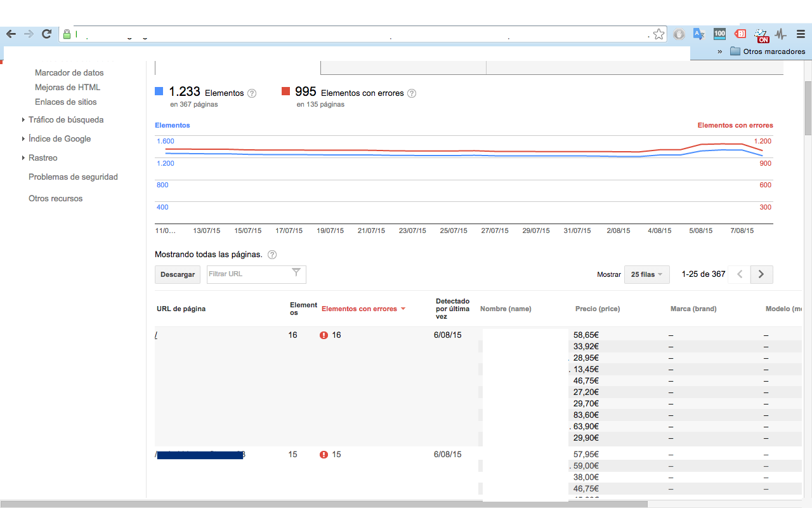
Task: Click the pulse waveform extension icon
Action: point(781,34)
